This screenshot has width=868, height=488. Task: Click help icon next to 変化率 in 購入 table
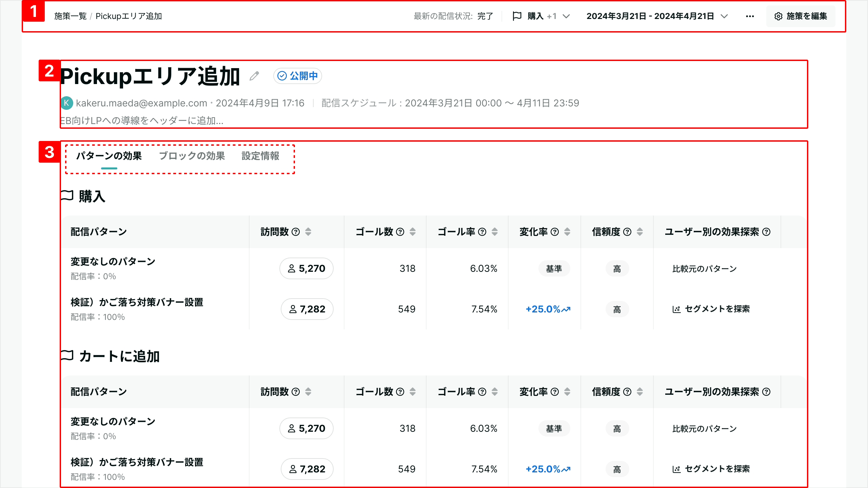[x=555, y=232]
